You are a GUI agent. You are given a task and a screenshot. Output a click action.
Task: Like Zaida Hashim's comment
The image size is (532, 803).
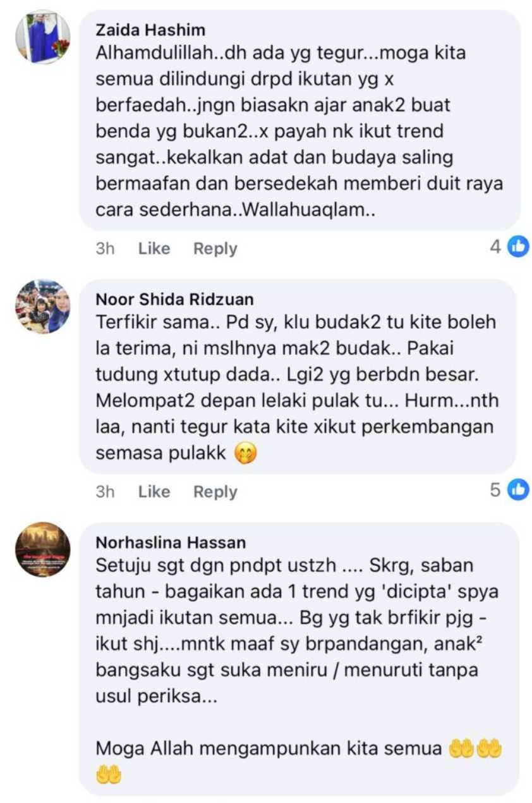tap(154, 248)
